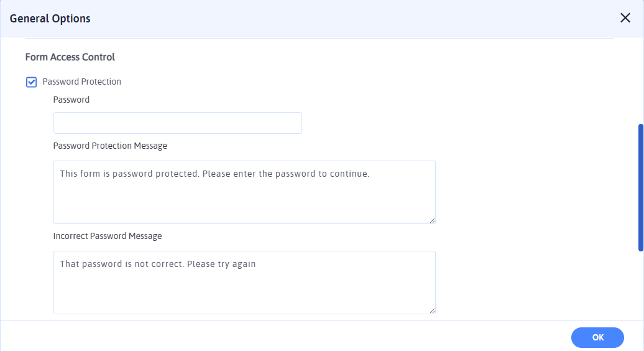
Task: Click inside the Password Protection Message textarea
Action: pos(244,199)
